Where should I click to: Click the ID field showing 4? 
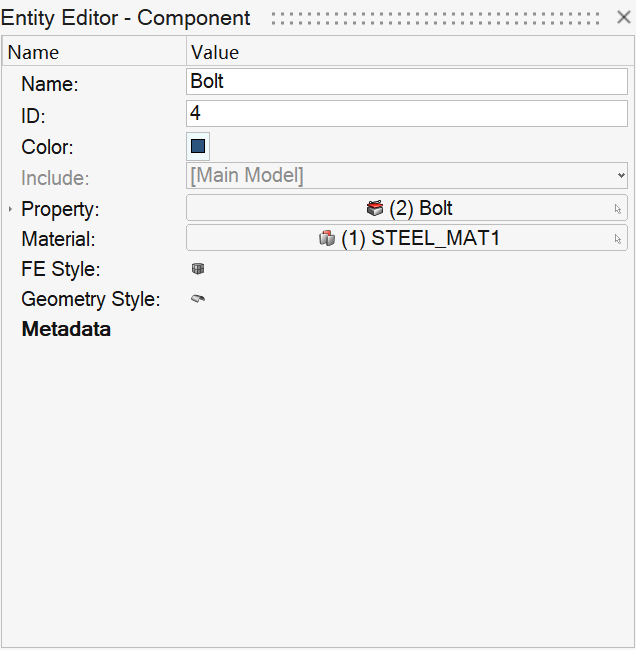407,114
